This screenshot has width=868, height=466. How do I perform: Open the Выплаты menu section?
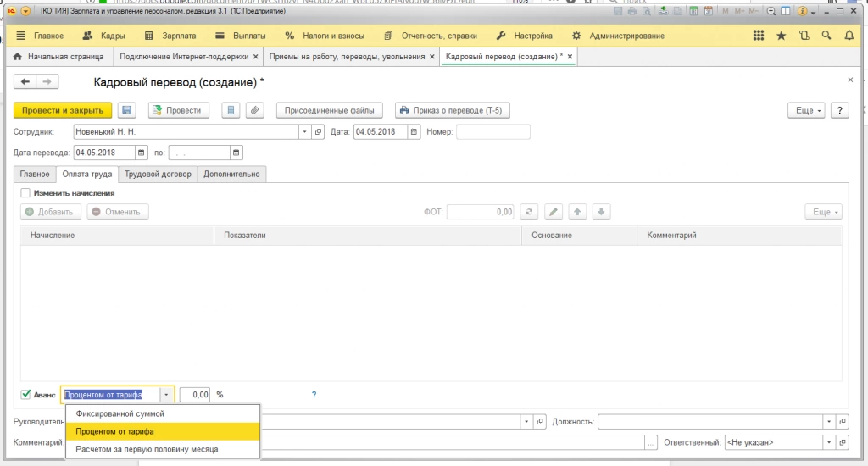pos(240,36)
